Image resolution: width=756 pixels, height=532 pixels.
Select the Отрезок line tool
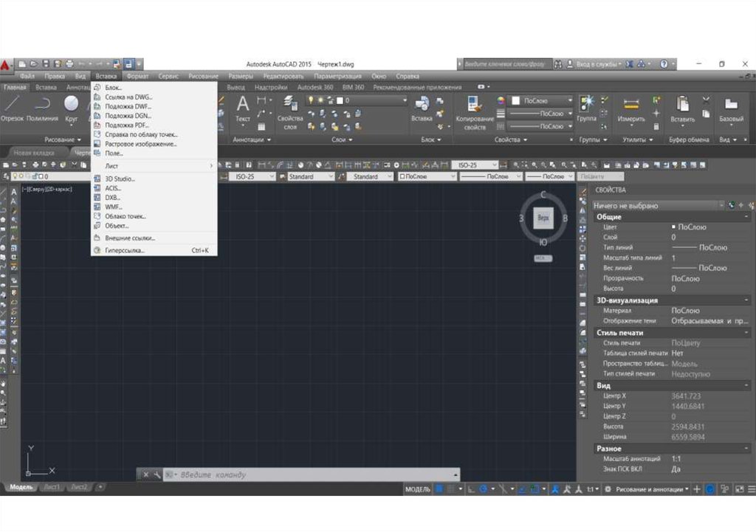point(12,108)
